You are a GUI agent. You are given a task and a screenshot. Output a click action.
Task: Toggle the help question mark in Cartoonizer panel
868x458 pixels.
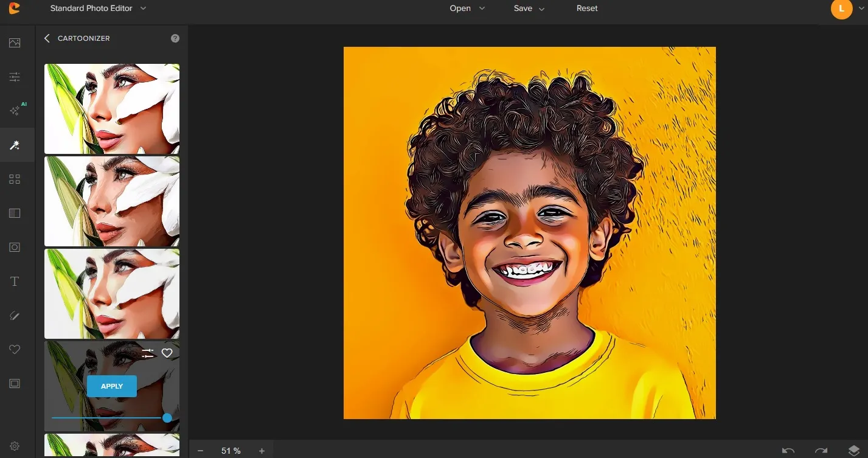point(175,38)
